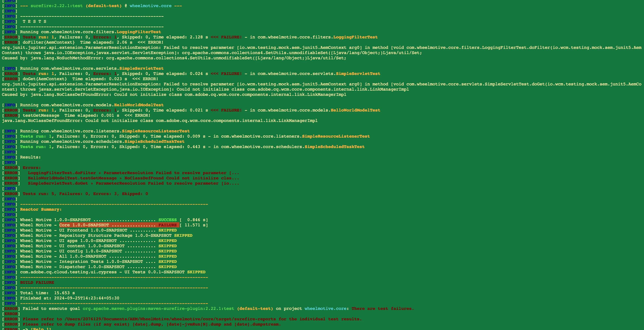Click the Results: line
Viewport: 644px width, 330px height.
(30, 157)
